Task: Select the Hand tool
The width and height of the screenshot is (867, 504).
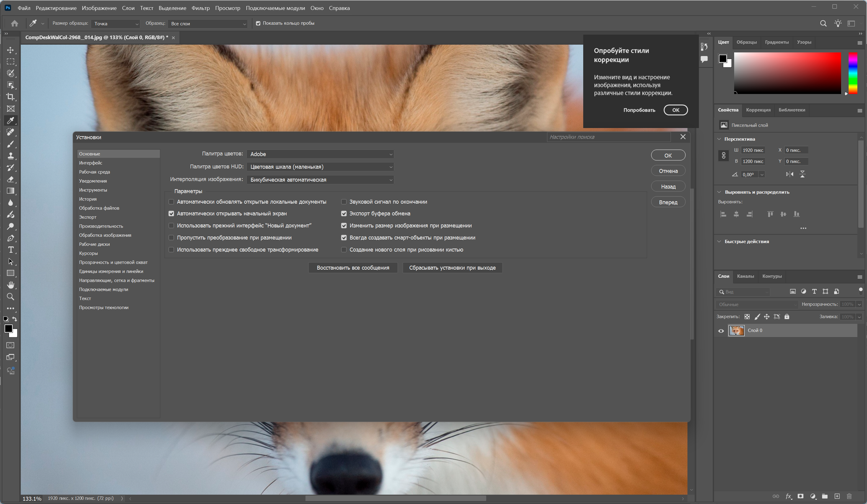Action: pos(11,285)
